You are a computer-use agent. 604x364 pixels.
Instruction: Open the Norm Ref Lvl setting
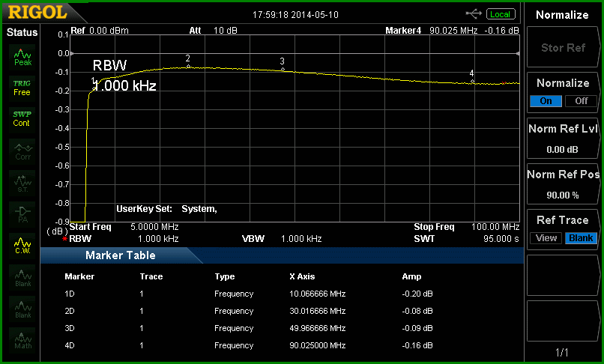pos(562,139)
